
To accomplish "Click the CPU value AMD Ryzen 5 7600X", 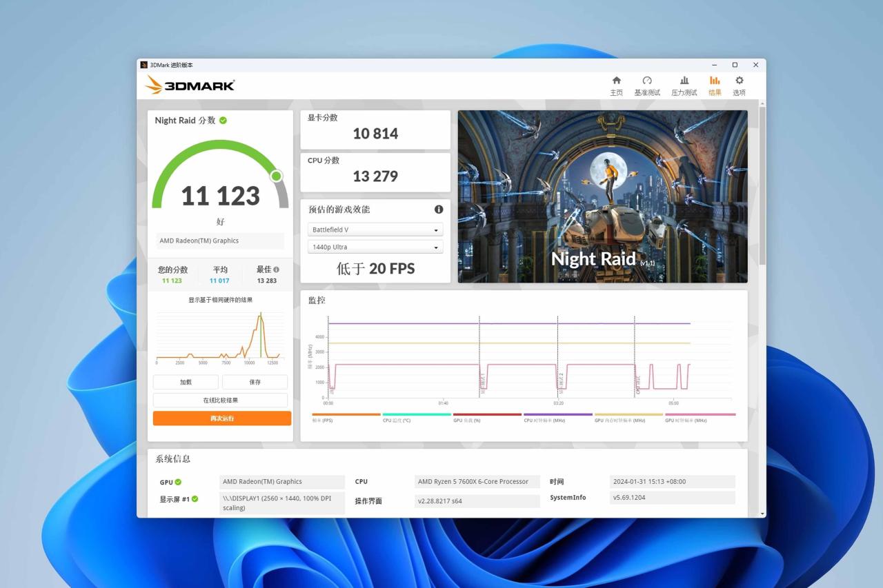I will [x=477, y=482].
